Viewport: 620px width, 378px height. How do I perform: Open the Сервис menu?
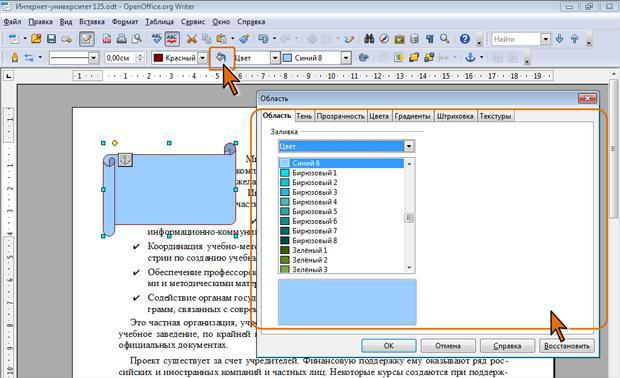point(193,22)
